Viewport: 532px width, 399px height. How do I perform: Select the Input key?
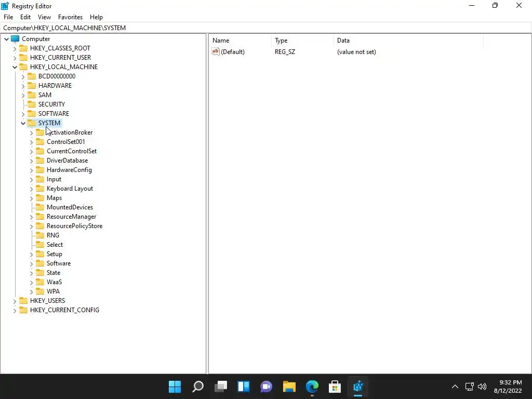(54, 179)
